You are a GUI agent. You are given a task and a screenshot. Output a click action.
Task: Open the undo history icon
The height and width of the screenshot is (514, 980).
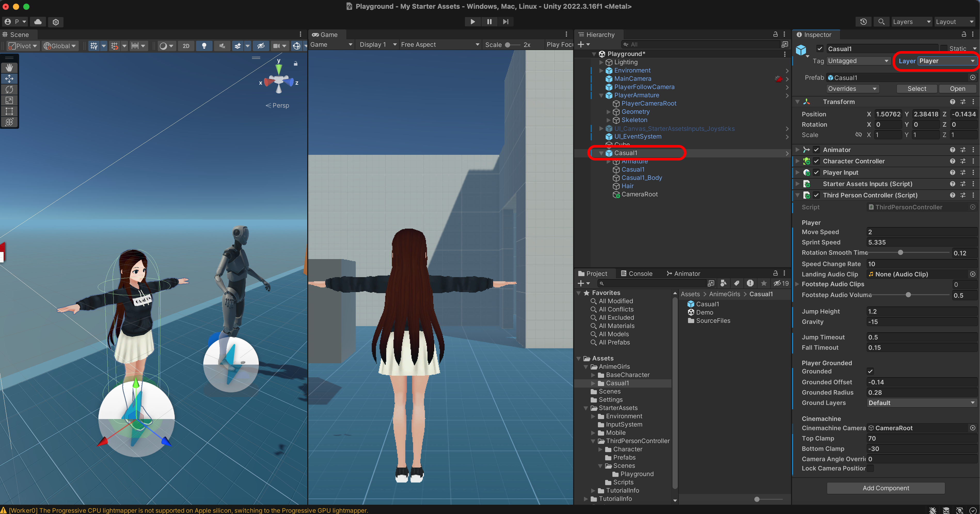pyautogui.click(x=863, y=22)
